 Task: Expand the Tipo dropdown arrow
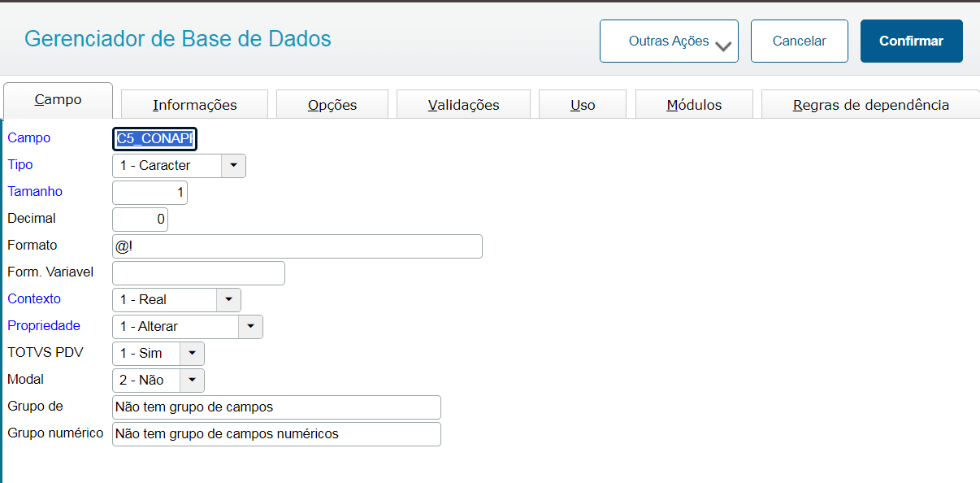pos(233,165)
